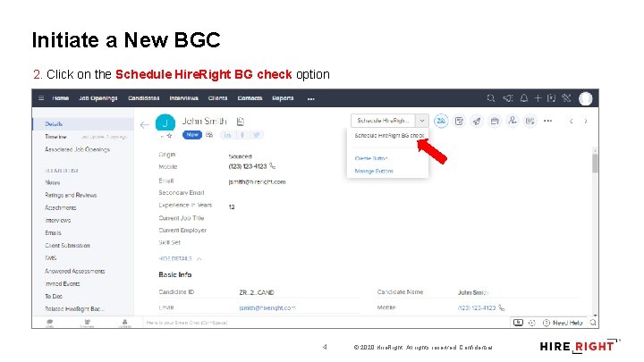
Task: Open the setup tools icon
Action: (x=566, y=98)
